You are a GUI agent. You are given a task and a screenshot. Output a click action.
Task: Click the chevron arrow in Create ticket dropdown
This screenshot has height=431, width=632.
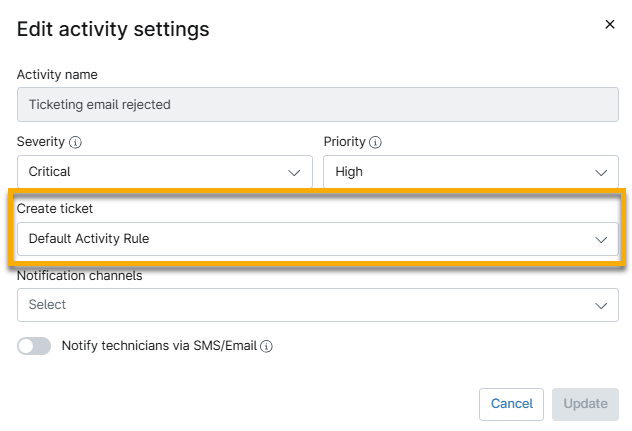click(601, 240)
